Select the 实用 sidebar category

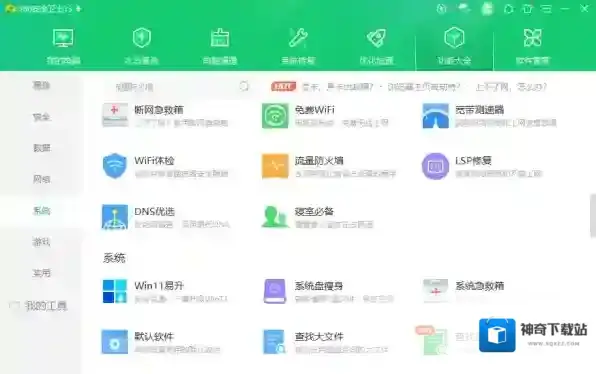41,273
